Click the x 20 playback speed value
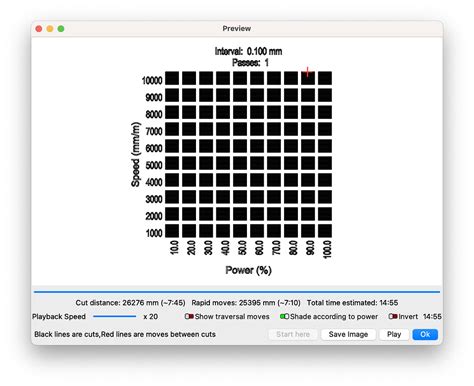474x386 pixels. (151, 316)
